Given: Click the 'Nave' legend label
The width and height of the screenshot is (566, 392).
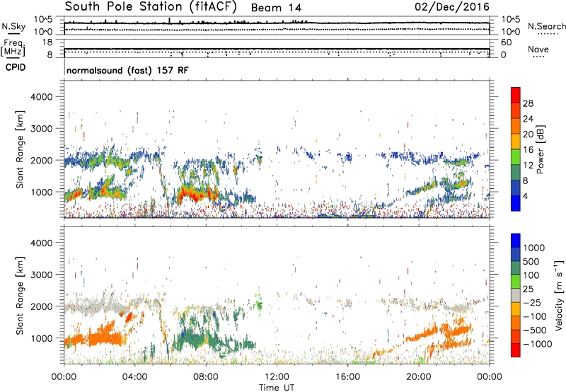Looking at the screenshot, I should [x=538, y=49].
